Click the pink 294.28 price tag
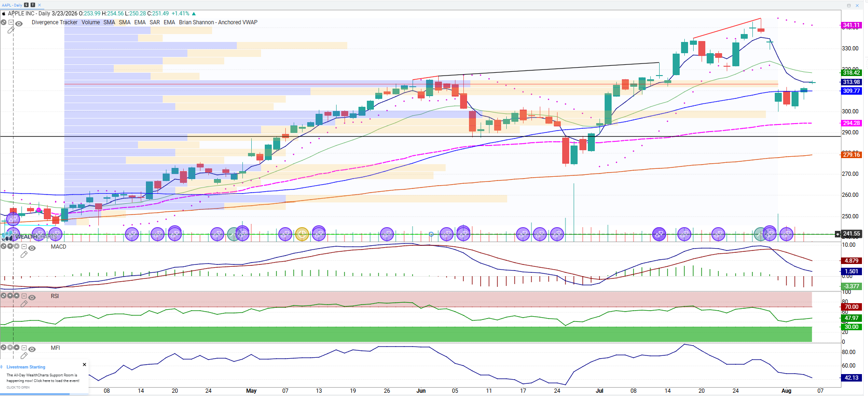 click(851, 123)
